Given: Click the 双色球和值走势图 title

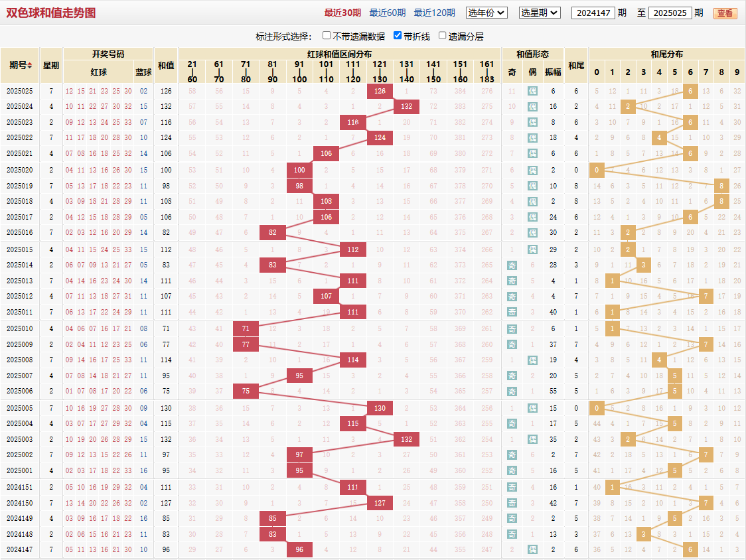Looking at the screenshot, I should tap(51, 13).
